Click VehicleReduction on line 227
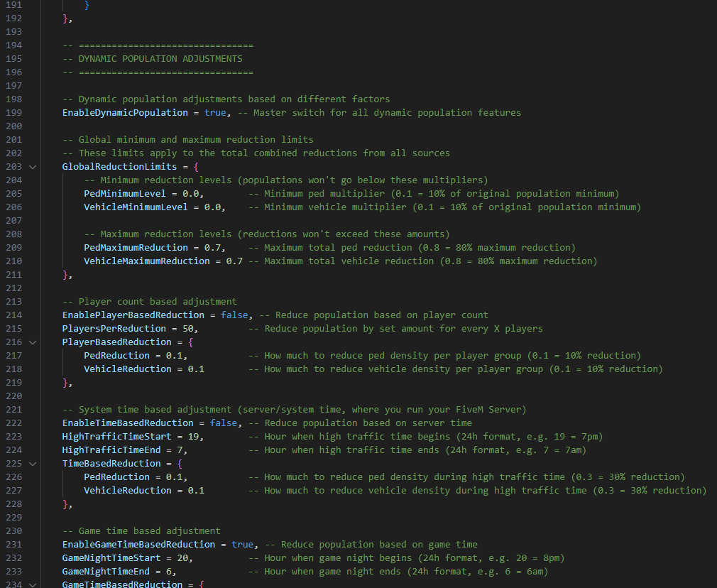The image size is (717, 588). [x=128, y=490]
